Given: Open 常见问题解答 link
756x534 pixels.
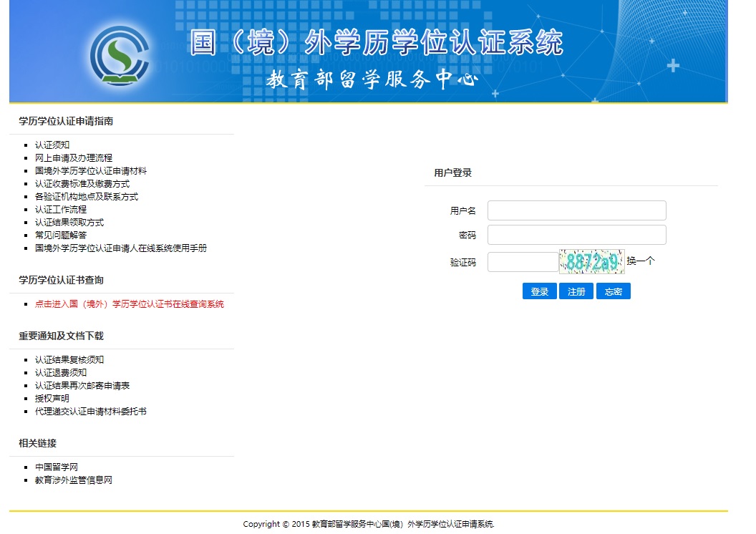Looking at the screenshot, I should click(61, 236).
